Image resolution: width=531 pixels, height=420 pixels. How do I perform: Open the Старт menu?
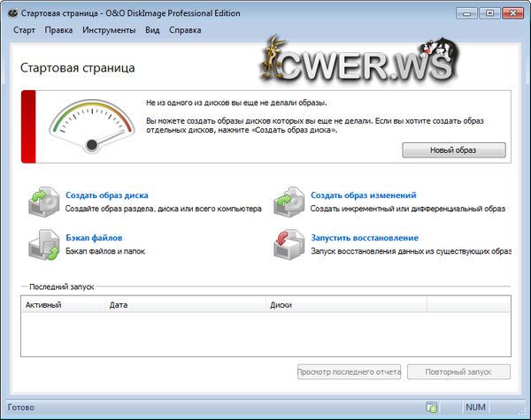[25, 30]
